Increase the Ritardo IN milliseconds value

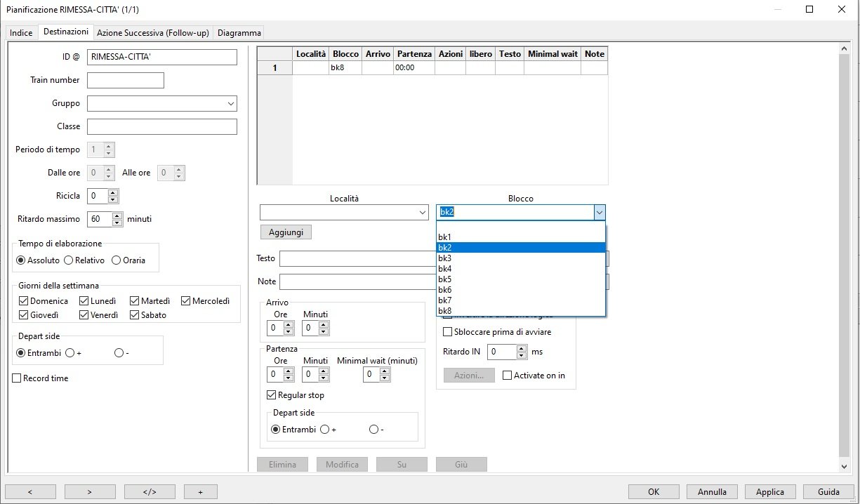[521, 348]
